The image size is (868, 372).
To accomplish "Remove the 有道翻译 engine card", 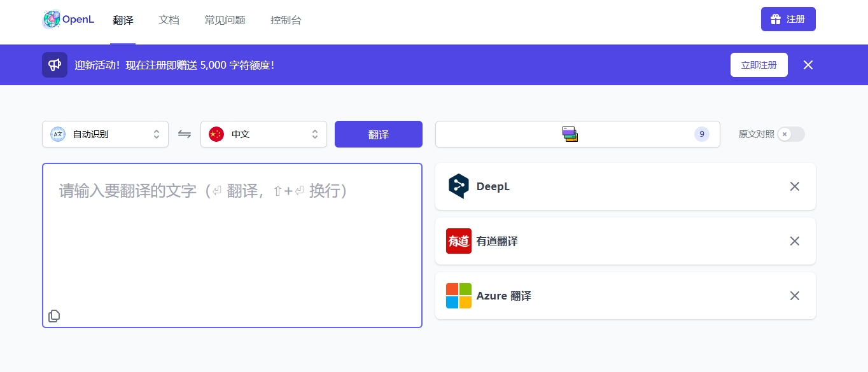I will 795,241.
